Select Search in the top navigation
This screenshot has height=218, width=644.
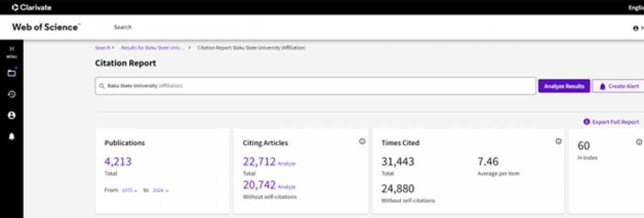point(122,27)
